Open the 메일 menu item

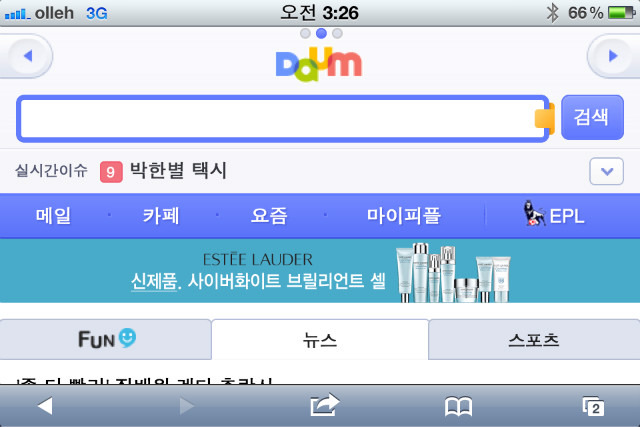point(53,216)
